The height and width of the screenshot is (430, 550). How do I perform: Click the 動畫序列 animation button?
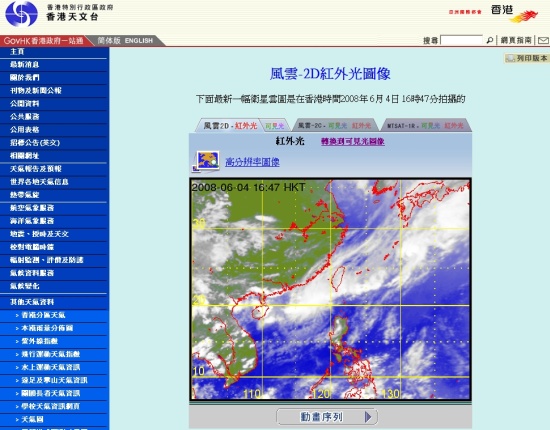click(x=327, y=417)
